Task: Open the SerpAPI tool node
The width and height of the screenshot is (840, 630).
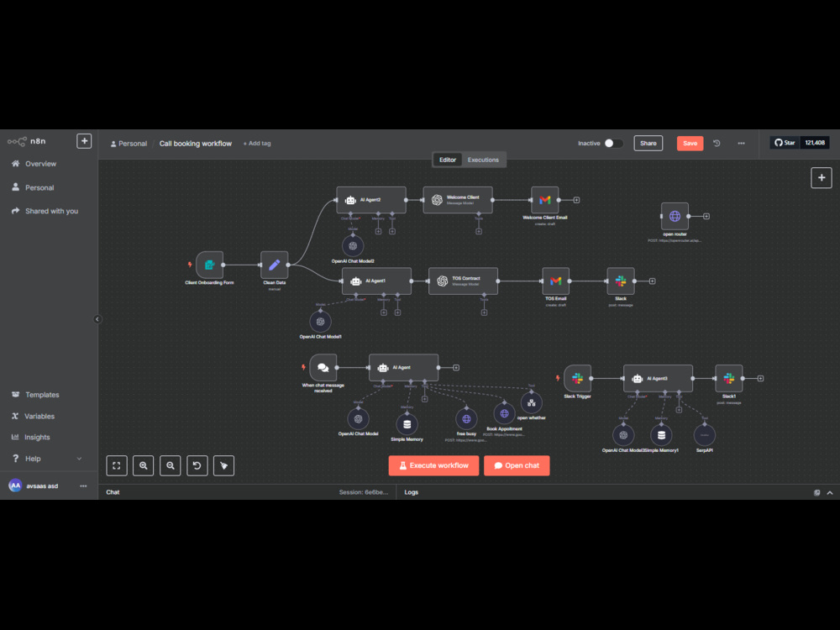Action: [x=705, y=435]
